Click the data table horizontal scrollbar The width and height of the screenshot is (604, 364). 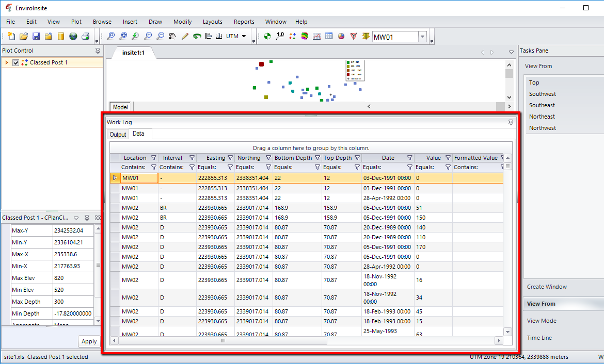tap(223, 341)
